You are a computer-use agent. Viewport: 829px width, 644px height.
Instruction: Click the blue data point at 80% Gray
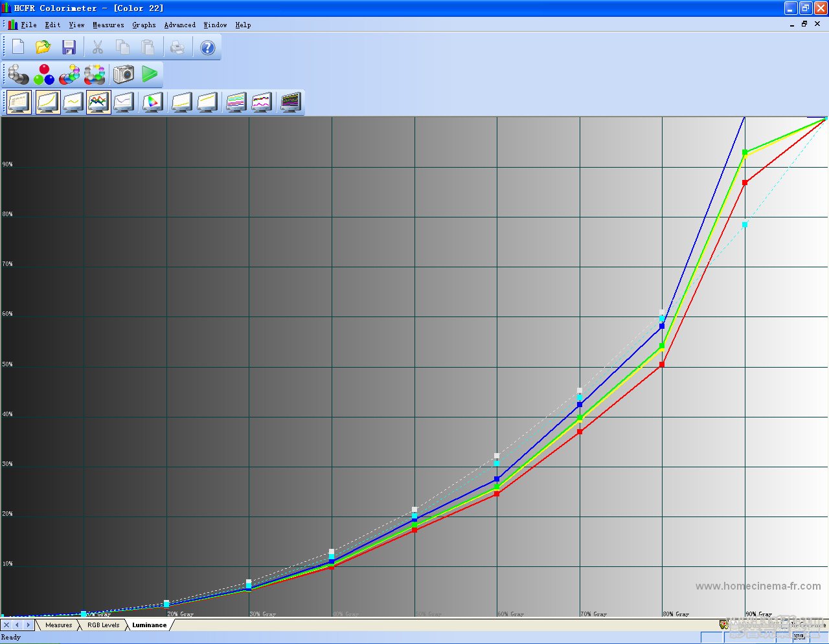[662, 326]
